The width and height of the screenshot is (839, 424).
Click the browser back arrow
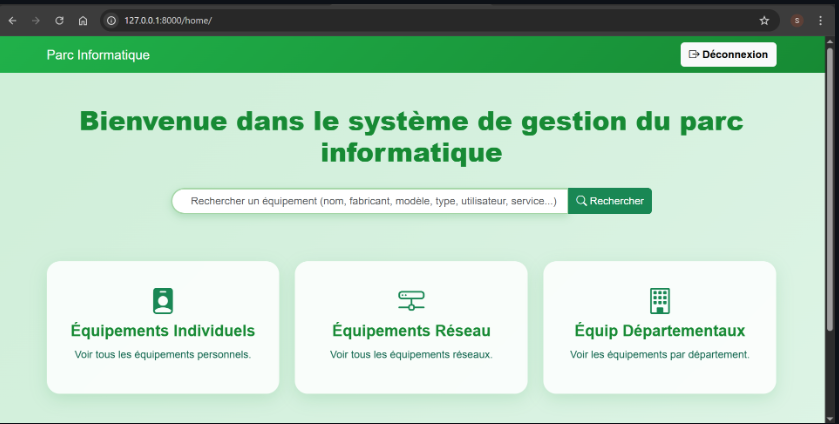[12, 20]
